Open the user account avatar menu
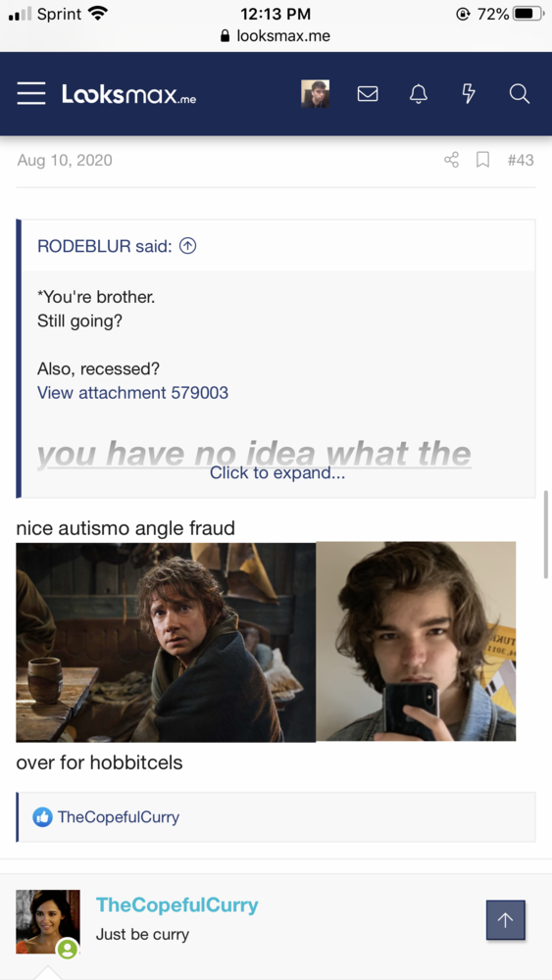The image size is (552, 980). tap(315, 94)
